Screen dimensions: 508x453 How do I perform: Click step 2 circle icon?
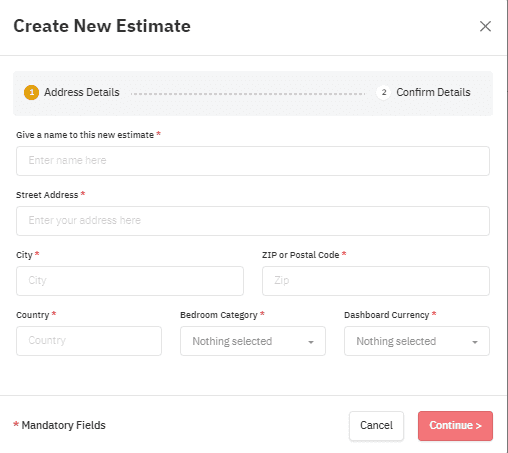(x=384, y=92)
